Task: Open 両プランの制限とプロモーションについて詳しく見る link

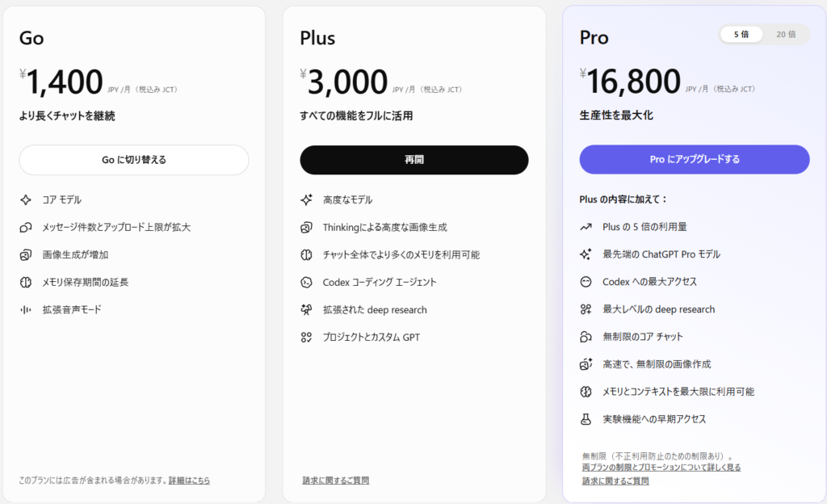Action: pyautogui.click(x=661, y=467)
